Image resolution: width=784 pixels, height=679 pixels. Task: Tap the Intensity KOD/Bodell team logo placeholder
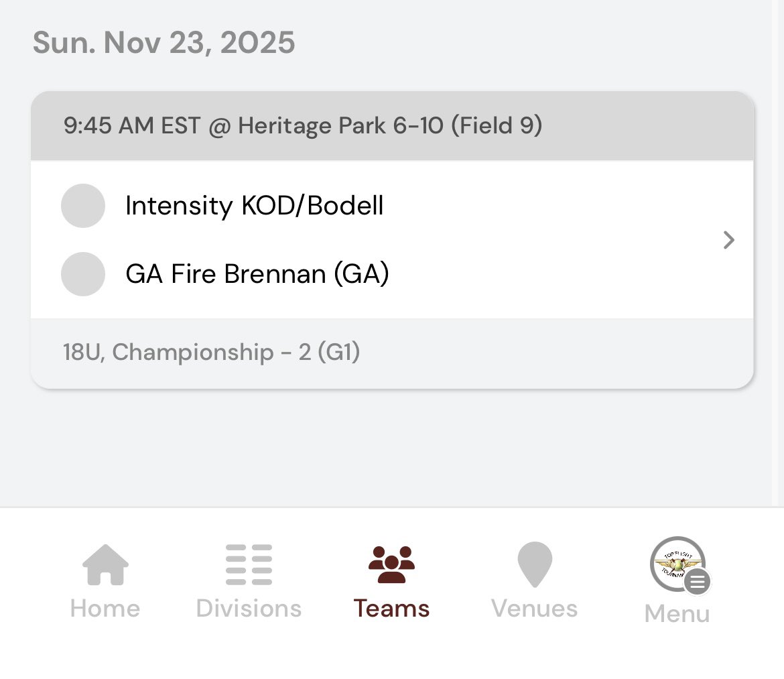(83, 206)
